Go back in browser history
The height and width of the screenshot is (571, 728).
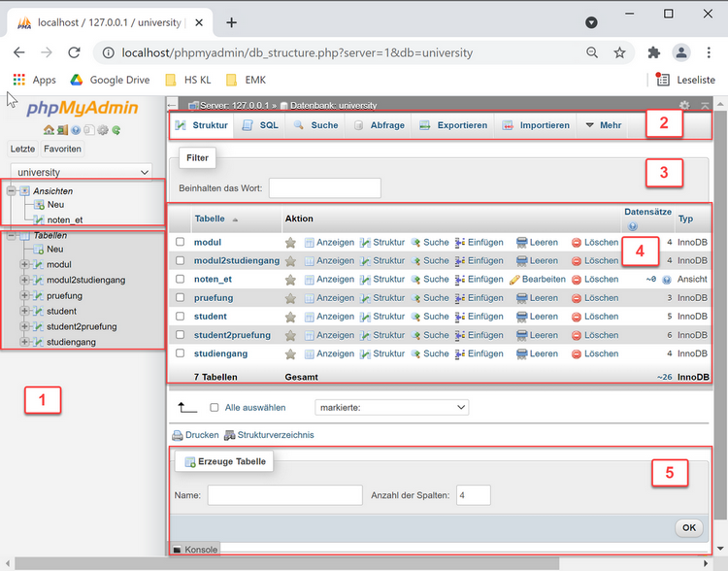19,52
